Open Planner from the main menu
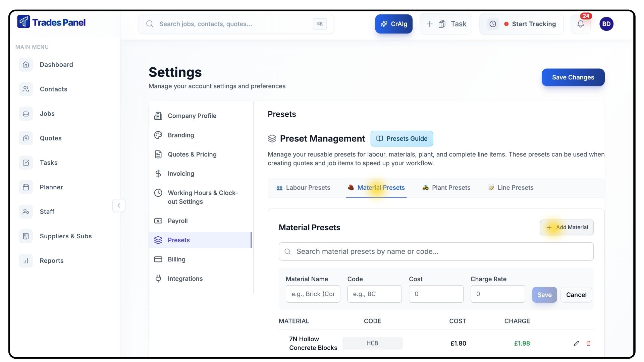The image size is (644, 362). coord(51,187)
